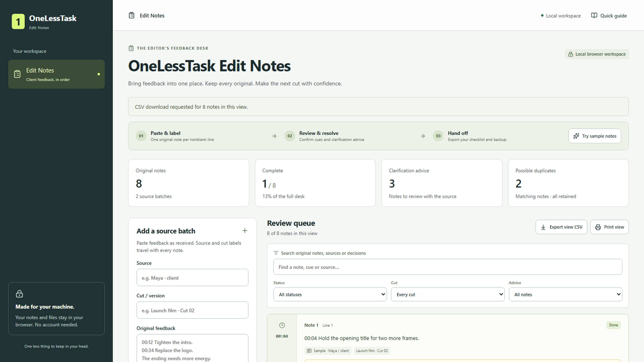This screenshot has height=362, width=644.
Task: Click the lock icon in Made for your machine card
Action: pos(19,294)
